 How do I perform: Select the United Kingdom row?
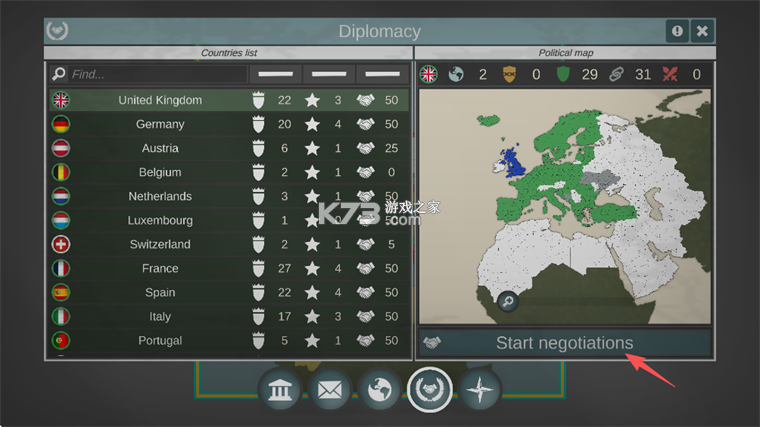point(229,100)
